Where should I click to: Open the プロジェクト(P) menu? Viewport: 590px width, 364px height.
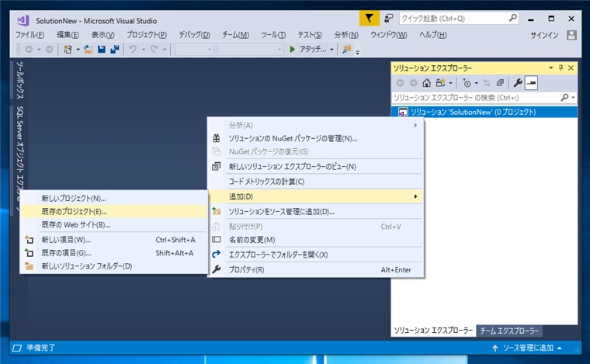147,35
